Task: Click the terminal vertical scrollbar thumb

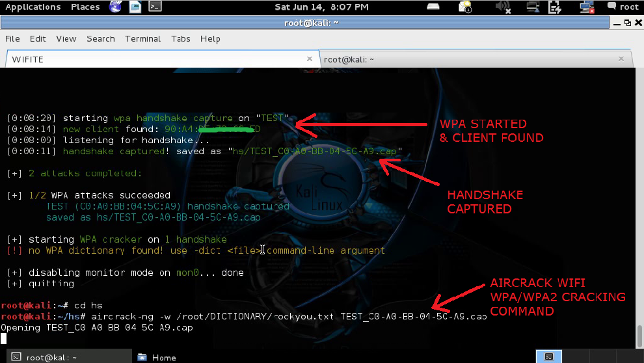Action: pyautogui.click(x=639, y=336)
